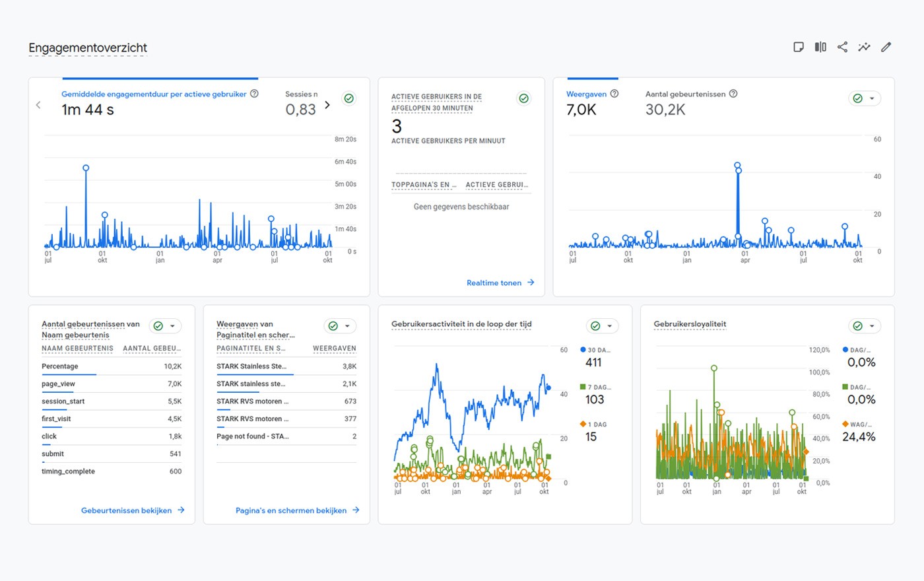Click STARK Stainless Ste... row with 3,8K
This screenshot has width=924, height=581.
tap(286, 366)
